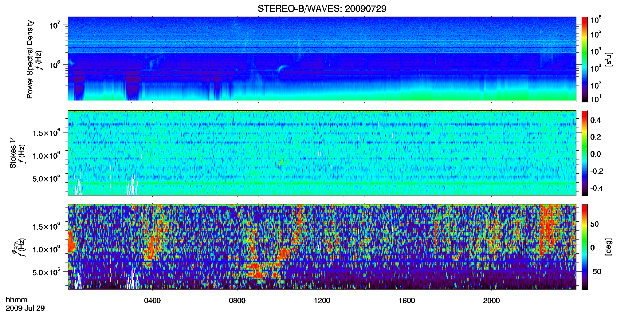Click the 1.5×10^6 tick on Stokes V panel
The height and width of the screenshot is (332, 644).
[x=46, y=132]
